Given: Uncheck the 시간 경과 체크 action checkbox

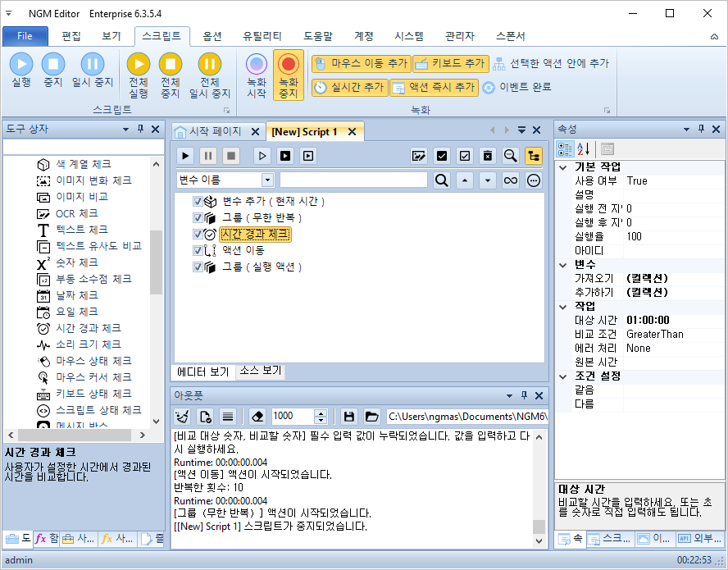Looking at the screenshot, I should pos(198,234).
